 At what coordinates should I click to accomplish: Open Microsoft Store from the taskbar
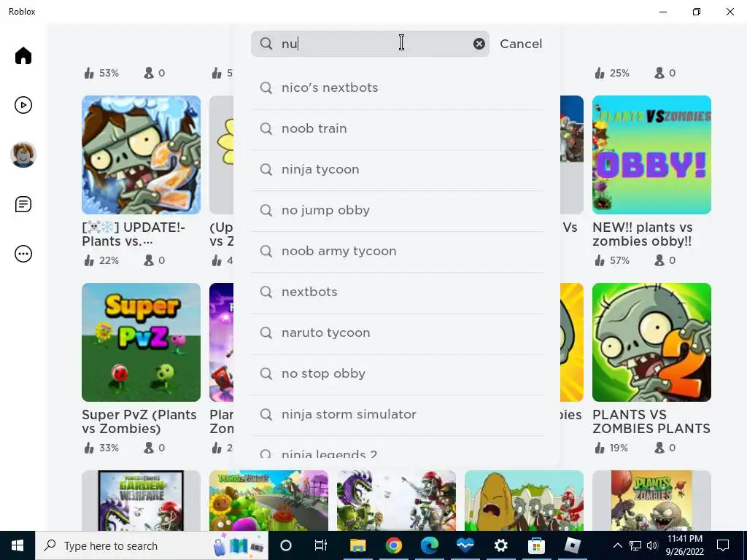click(x=536, y=545)
